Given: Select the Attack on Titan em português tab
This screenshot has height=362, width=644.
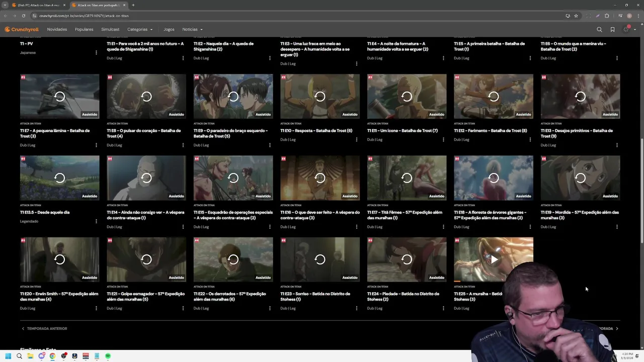Looking at the screenshot, I should [x=98, y=5].
